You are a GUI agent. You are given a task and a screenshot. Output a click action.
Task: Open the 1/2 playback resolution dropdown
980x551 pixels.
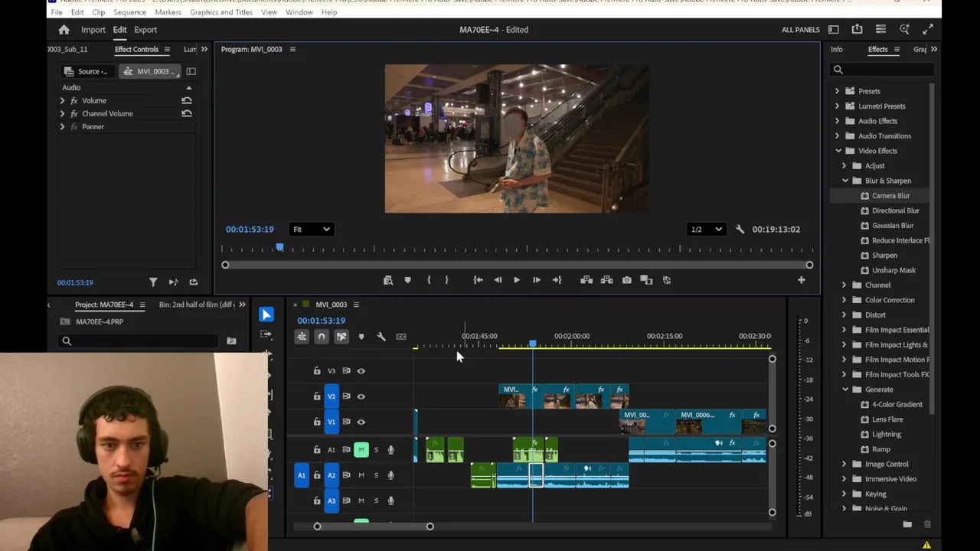[706, 230]
